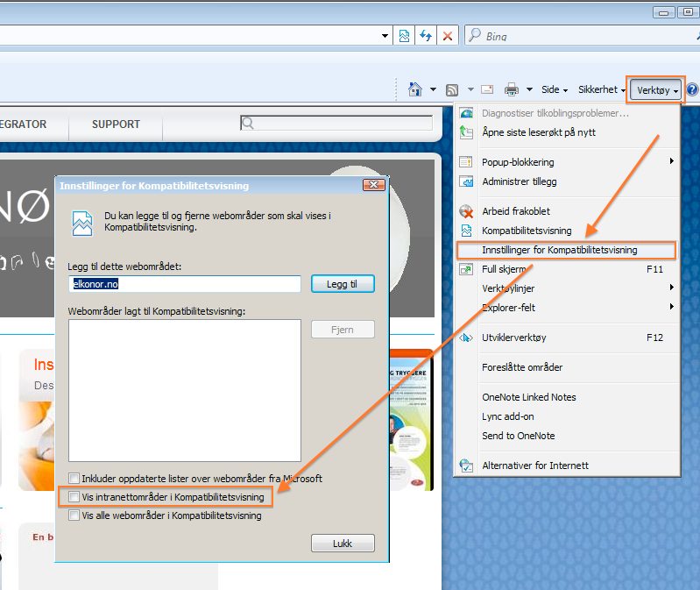Screen dimensions: 700x590
Task: Click the brochure thumbnail behind the dialog
Action: point(411,420)
